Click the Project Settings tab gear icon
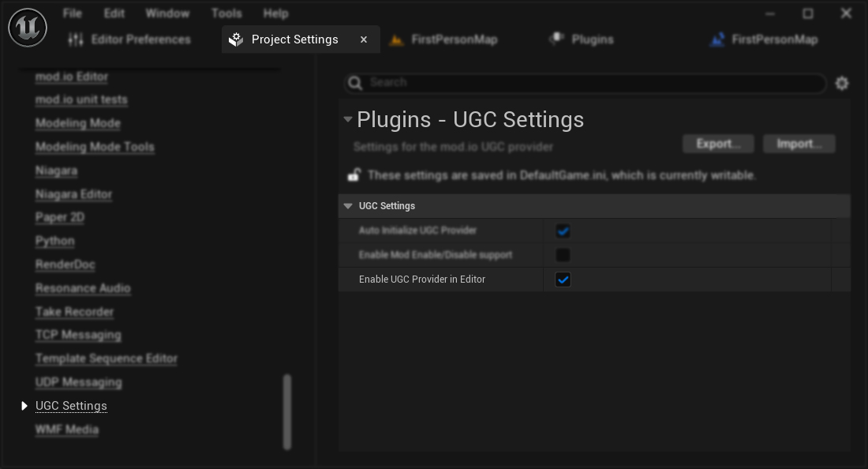This screenshot has height=469, width=868. pyautogui.click(x=237, y=39)
